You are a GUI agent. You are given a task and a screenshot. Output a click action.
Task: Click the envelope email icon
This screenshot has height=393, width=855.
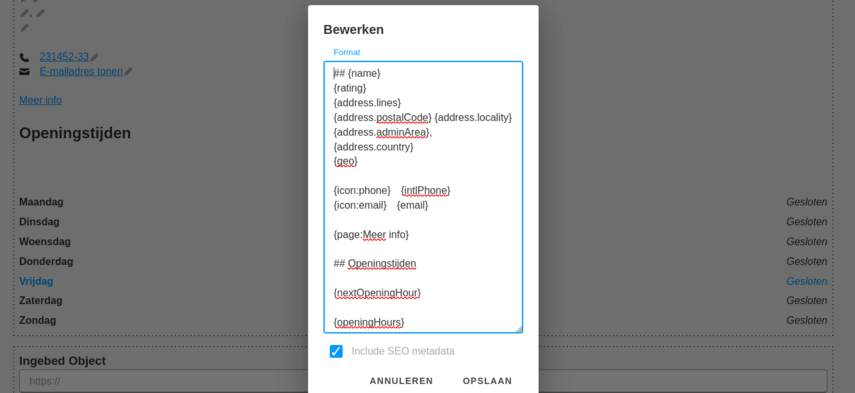pyautogui.click(x=24, y=71)
